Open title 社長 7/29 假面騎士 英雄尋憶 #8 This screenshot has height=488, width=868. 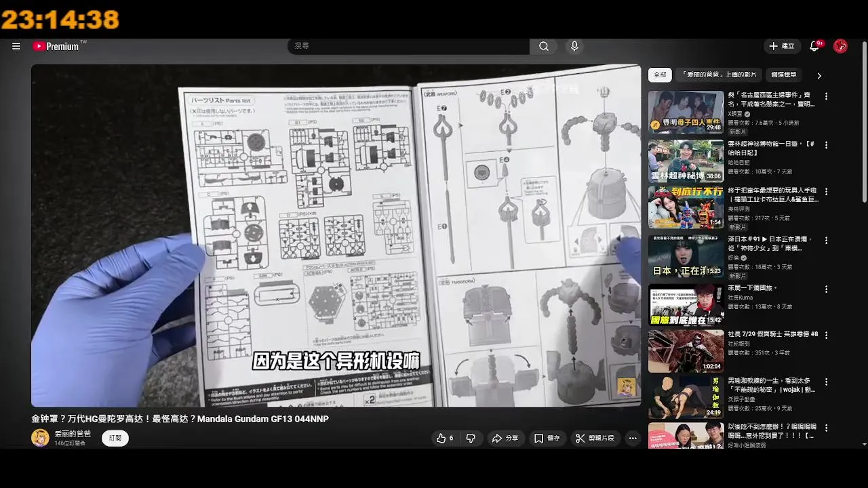click(773, 334)
